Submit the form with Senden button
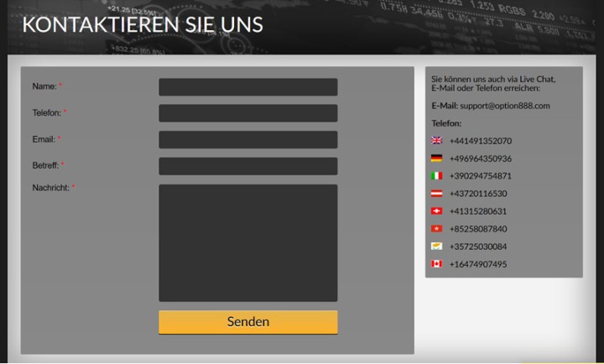The height and width of the screenshot is (364, 604). (x=248, y=322)
